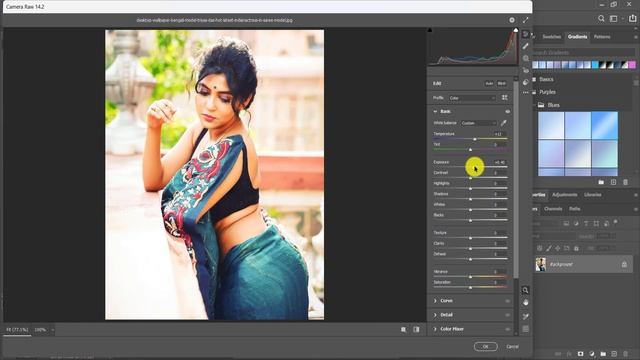Toggle shadow clipping warning on histogram
Viewport: 640px width, 360px height.
(430, 30)
